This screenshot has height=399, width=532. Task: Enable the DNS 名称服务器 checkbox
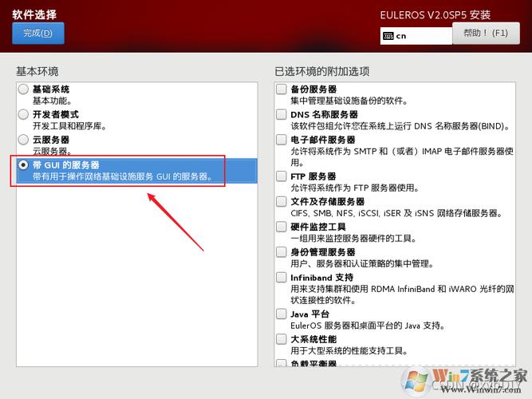coord(282,114)
